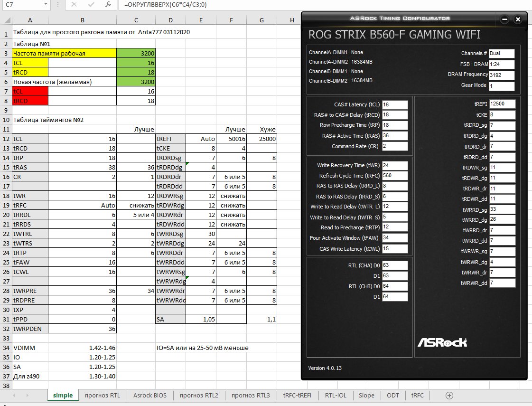Select row 12 header
Screen dimensions: 532x406
click(x=6, y=139)
